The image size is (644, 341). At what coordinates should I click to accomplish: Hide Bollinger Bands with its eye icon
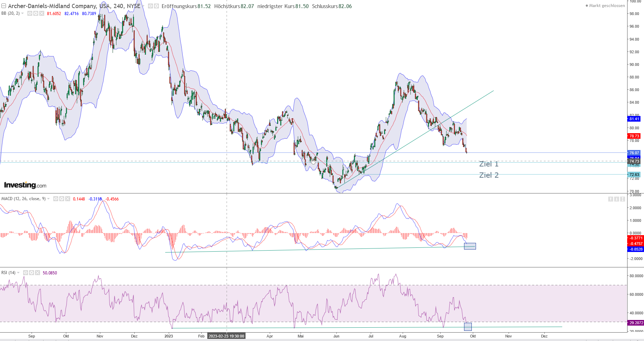29,13
